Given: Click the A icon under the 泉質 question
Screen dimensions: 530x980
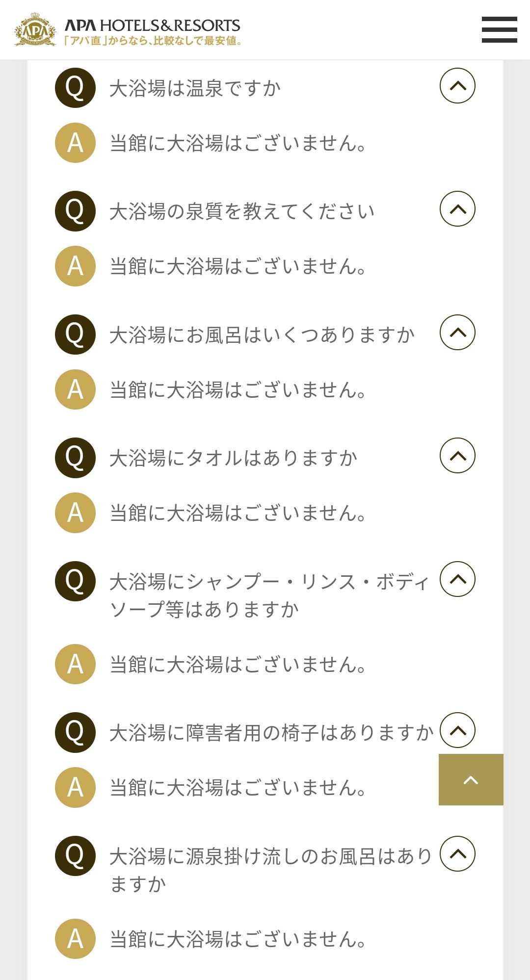Looking at the screenshot, I should 75,266.
